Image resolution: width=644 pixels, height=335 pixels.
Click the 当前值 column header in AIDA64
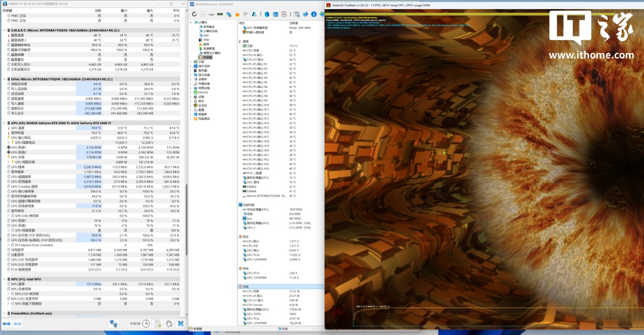(x=293, y=23)
